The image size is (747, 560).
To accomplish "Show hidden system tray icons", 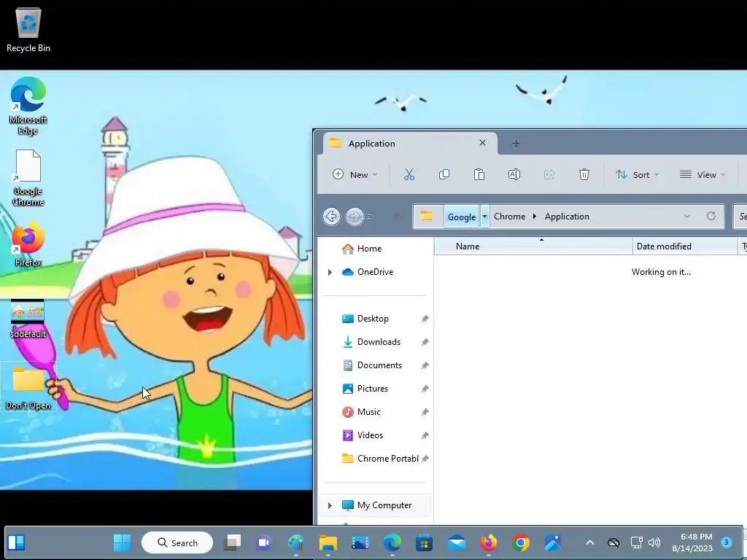I will [x=589, y=542].
